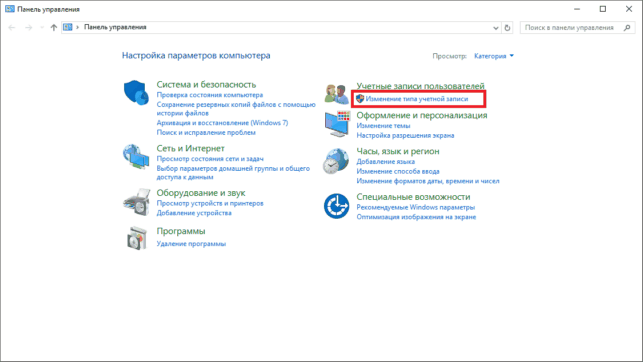Maximize the Control Panel window
The image size is (643, 362).
(603, 9)
